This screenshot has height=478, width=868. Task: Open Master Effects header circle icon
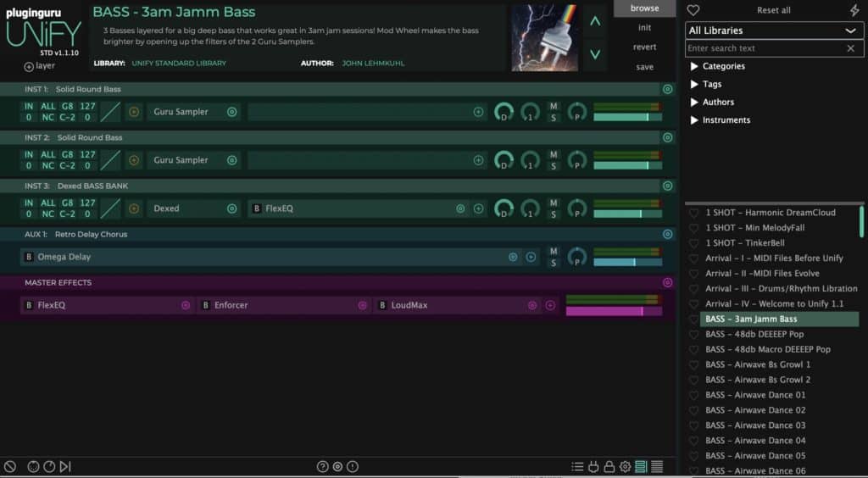(x=668, y=283)
